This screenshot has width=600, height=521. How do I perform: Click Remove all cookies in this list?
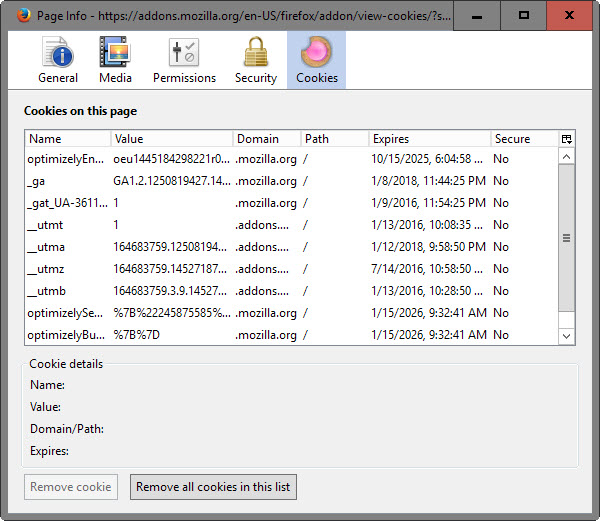click(213, 487)
